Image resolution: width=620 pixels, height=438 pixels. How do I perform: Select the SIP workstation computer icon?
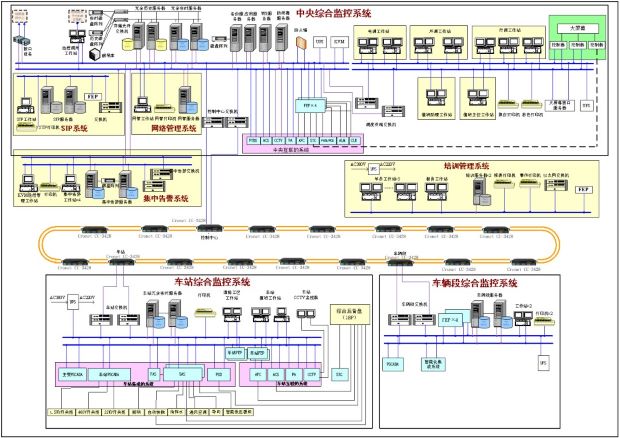tap(25, 106)
